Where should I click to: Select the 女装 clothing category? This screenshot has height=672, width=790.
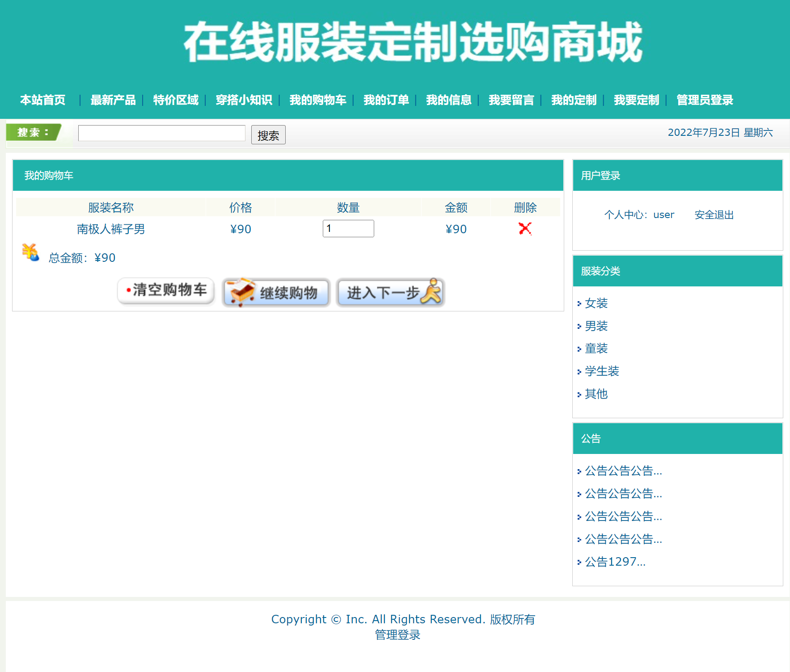click(596, 303)
